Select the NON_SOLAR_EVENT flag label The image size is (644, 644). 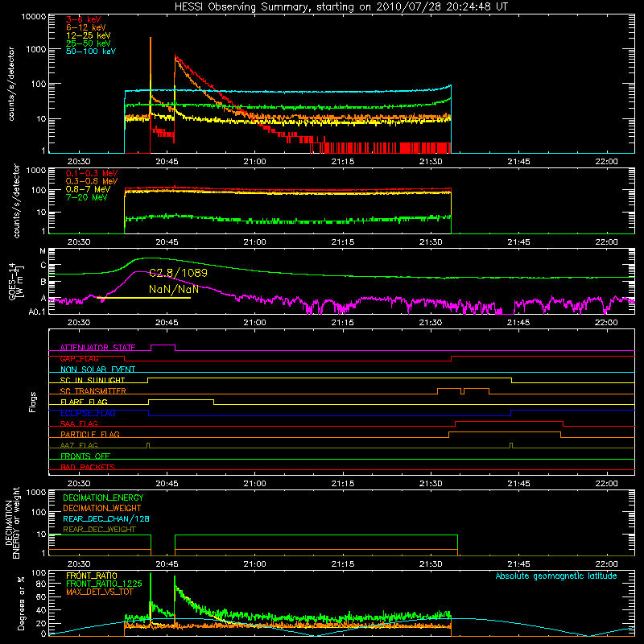click(x=97, y=369)
